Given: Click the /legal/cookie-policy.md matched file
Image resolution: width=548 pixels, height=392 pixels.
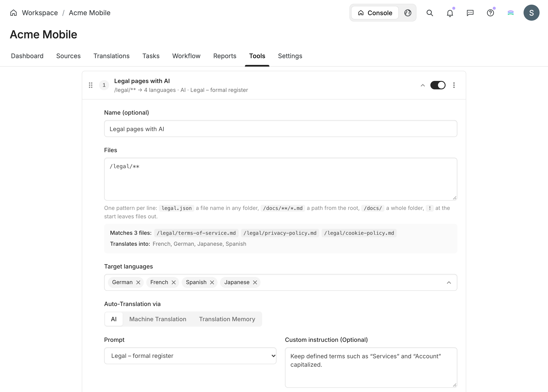Looking at the screenshot, I should click(359, 233).
